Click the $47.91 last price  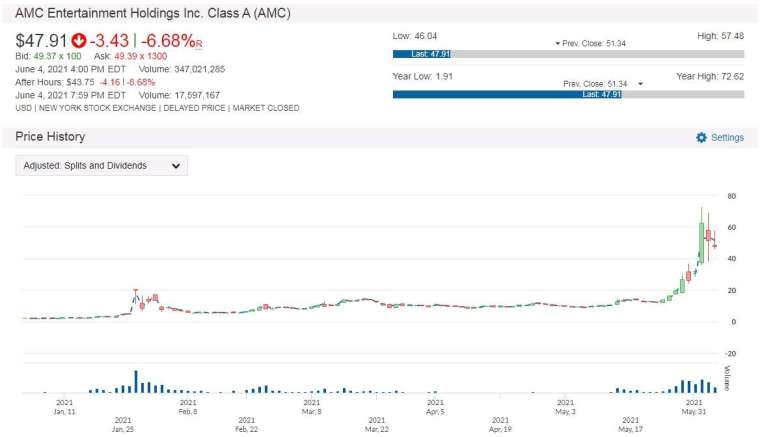coord(41,41)
